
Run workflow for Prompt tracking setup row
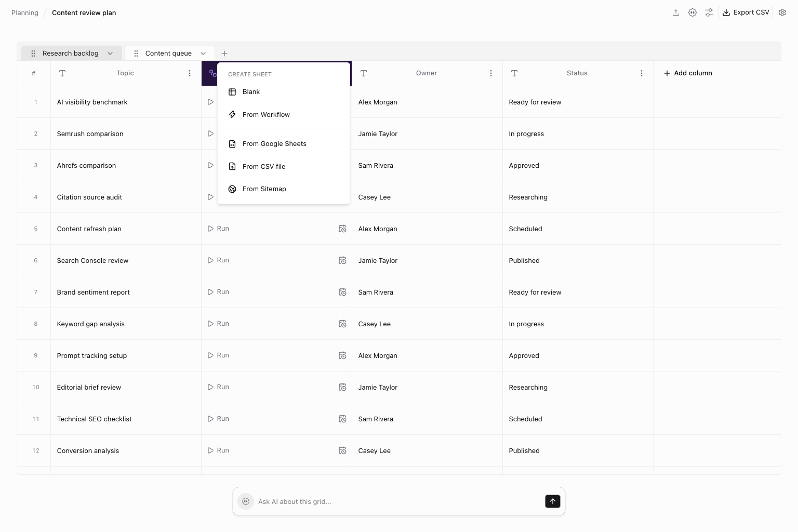tap(218, 355)
